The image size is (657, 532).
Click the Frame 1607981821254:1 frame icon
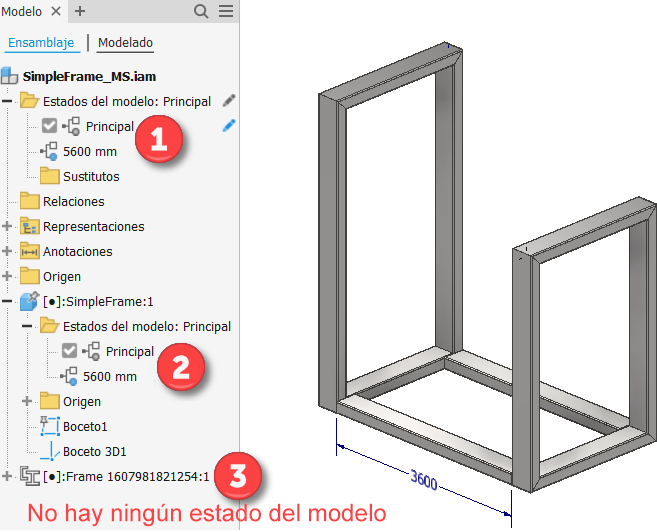point(30,476)
